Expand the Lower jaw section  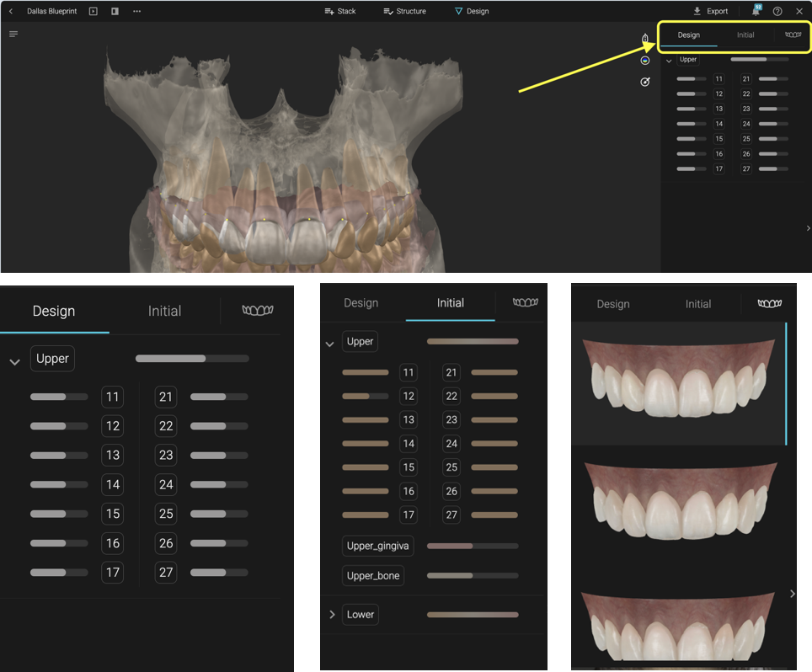click(332, 615)
